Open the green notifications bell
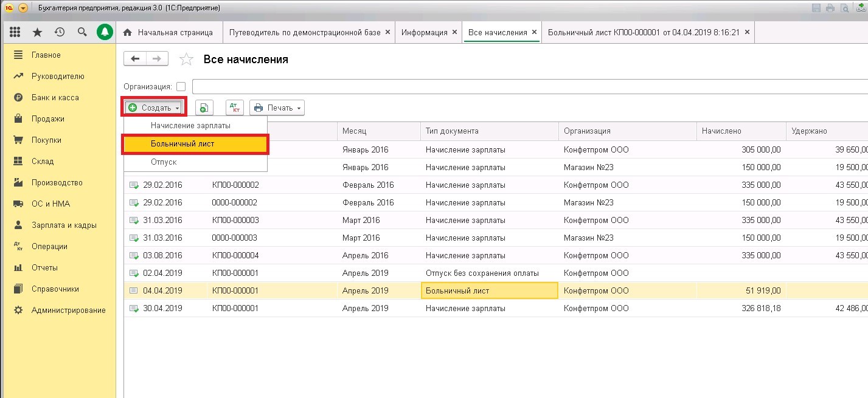868x398 pixels. (x=106, y=32)
